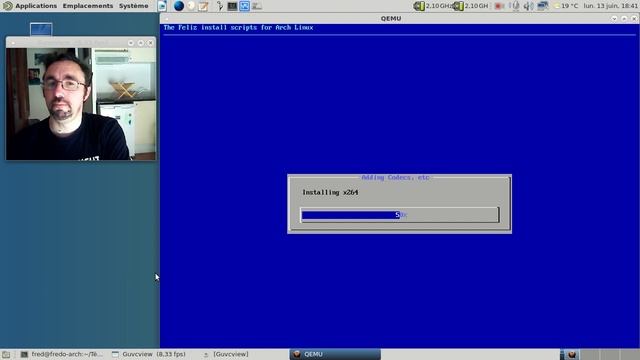Screen dimensions: 640x360
Task: Click the key-shaped launcher icon
Action: pyautogui.click(x=220, y=6)
